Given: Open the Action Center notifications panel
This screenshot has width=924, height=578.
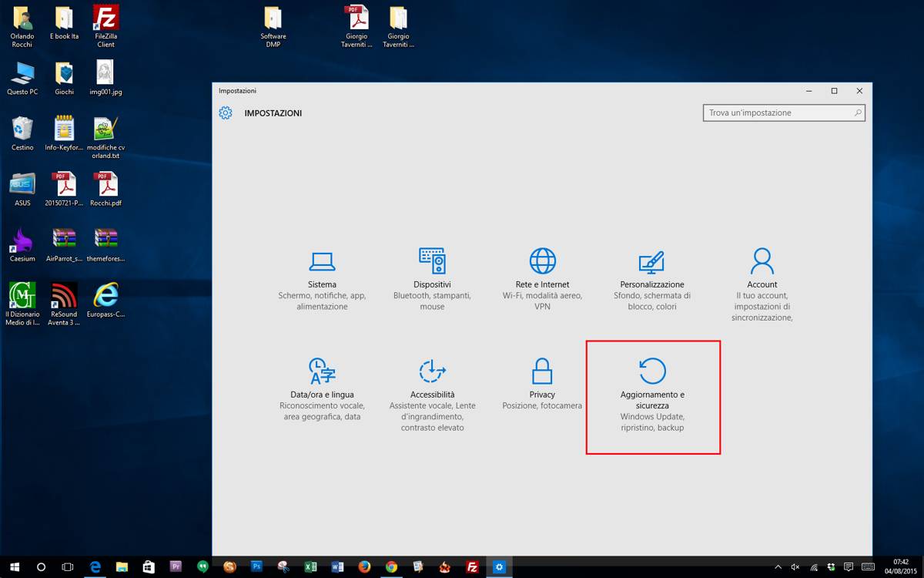Looking at the screenshot, I should coord(849,567).
